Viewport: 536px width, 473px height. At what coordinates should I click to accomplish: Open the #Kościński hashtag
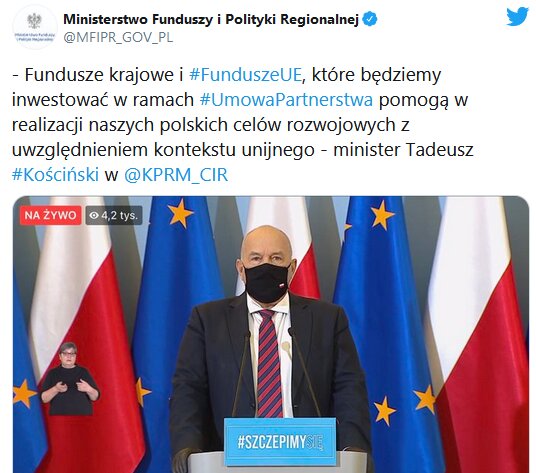click(x=55, y=175)
